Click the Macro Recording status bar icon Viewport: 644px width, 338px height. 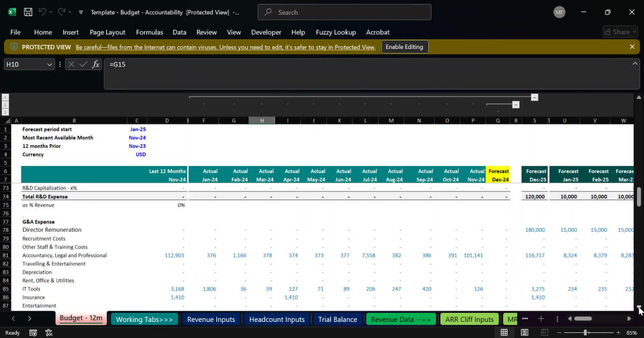click(x=33, y=333)
